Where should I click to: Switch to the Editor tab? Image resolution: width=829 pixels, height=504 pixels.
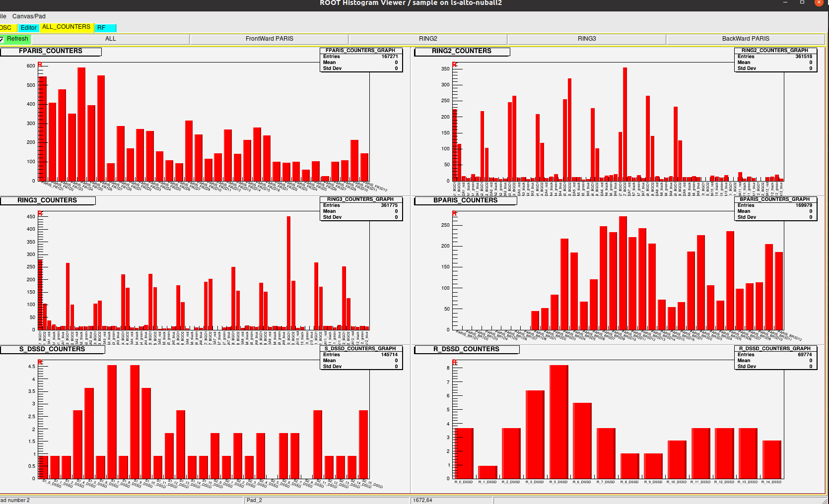click(28, 28)
